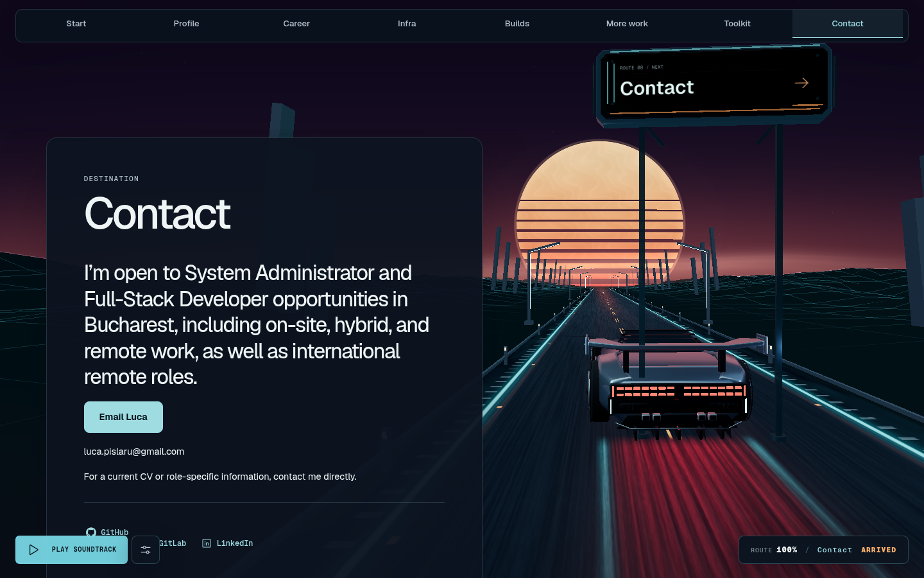Image resolution: width=924 pixels, height=578 pixels.
Task: Click the Contact billboard title
Action: coord(657,87)
